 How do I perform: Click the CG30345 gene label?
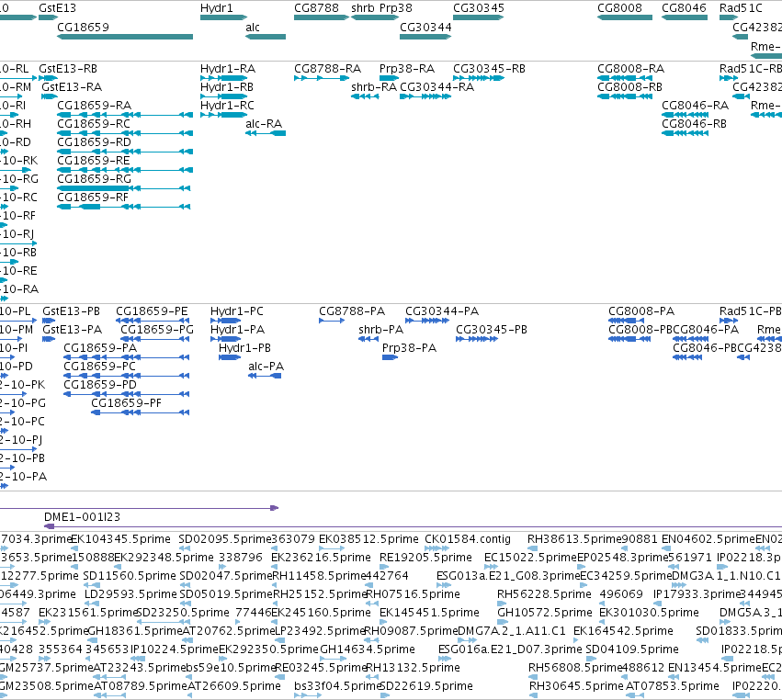pyautogui.click(x=478, y=8)
